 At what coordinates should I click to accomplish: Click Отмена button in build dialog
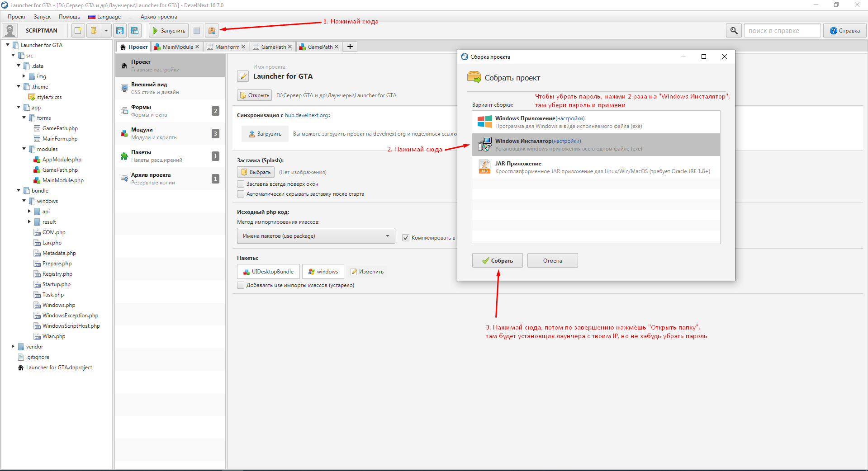[x=552, y=260]
